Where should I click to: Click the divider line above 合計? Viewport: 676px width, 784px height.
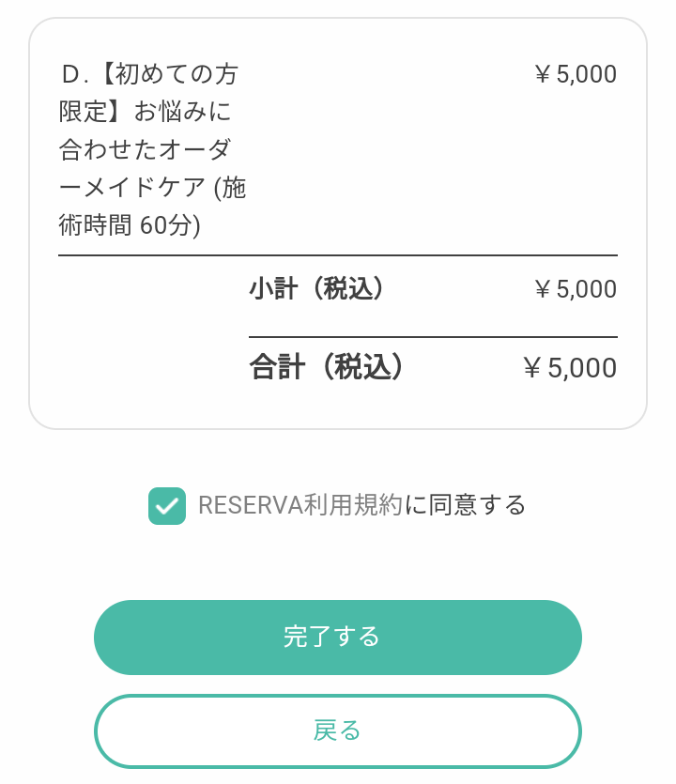(x=433, y=337)
